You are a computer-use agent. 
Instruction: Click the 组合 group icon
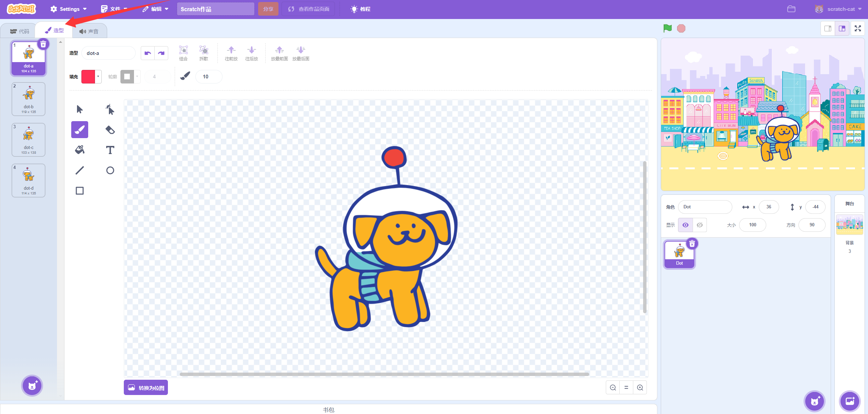pos(183,53)
